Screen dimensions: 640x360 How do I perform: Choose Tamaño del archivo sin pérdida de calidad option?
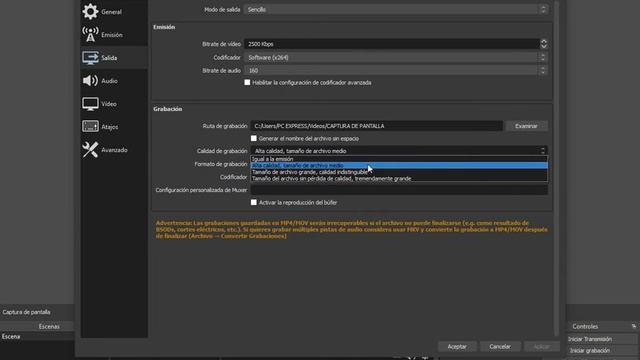tap(399, 179)
